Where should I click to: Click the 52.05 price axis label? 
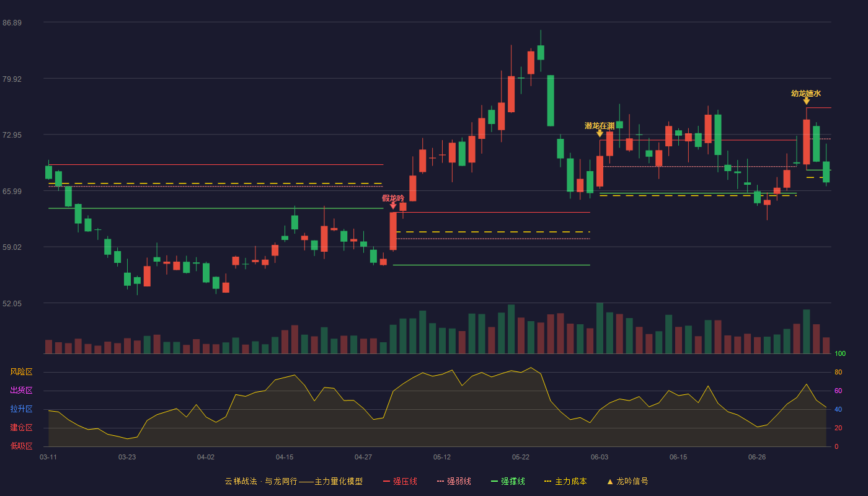tap(12, 304)
